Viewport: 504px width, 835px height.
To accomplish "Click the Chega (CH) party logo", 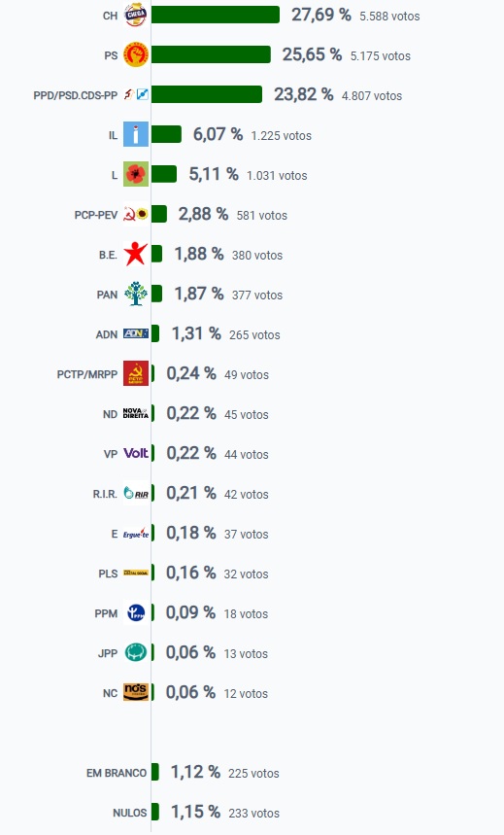I will tap(136, 15).
